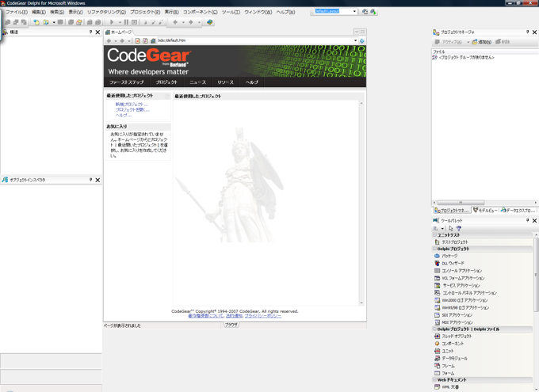Click the Tool Palette filter funnel icon

tap(459, 228)
